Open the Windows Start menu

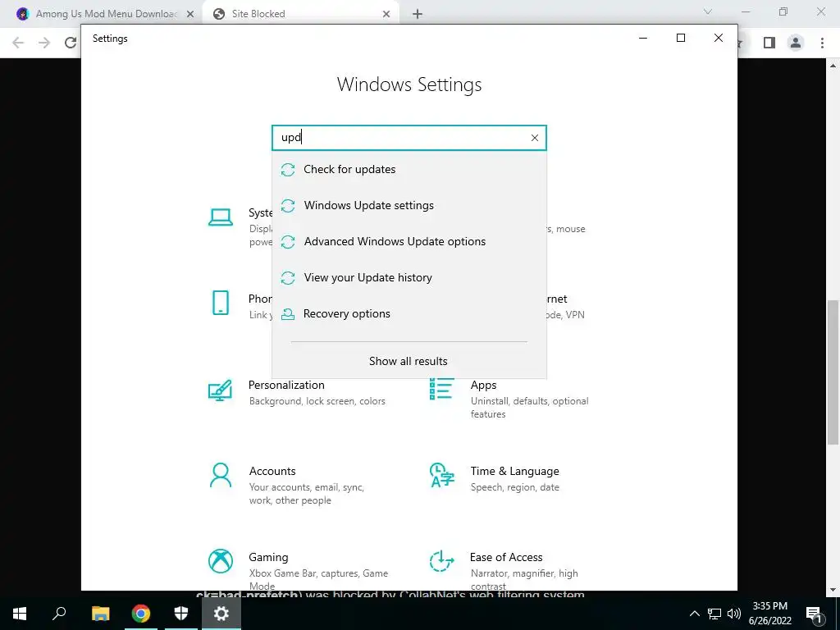(x=20, y=614)
